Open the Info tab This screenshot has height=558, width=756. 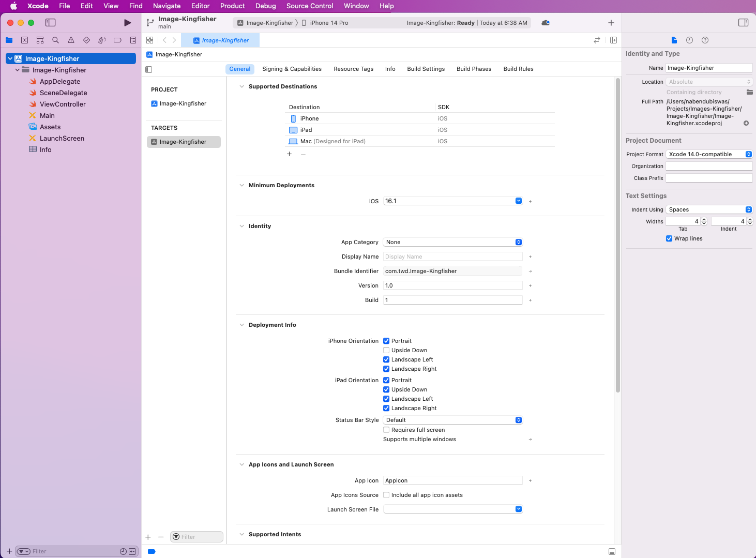click(390, 69)
